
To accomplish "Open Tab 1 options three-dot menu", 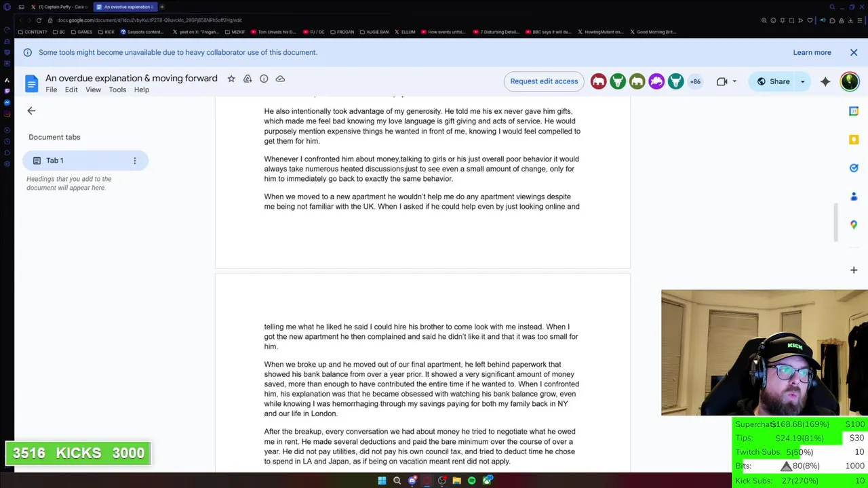I will (x=134, y=161).
